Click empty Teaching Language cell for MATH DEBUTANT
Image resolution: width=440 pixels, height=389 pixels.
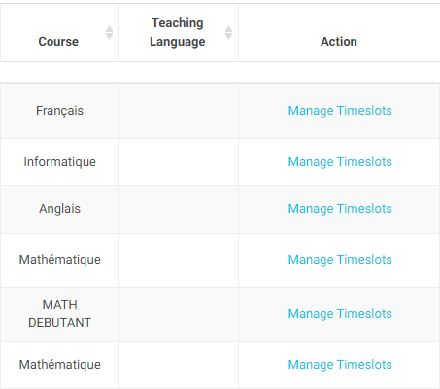(x=178, y=314)
